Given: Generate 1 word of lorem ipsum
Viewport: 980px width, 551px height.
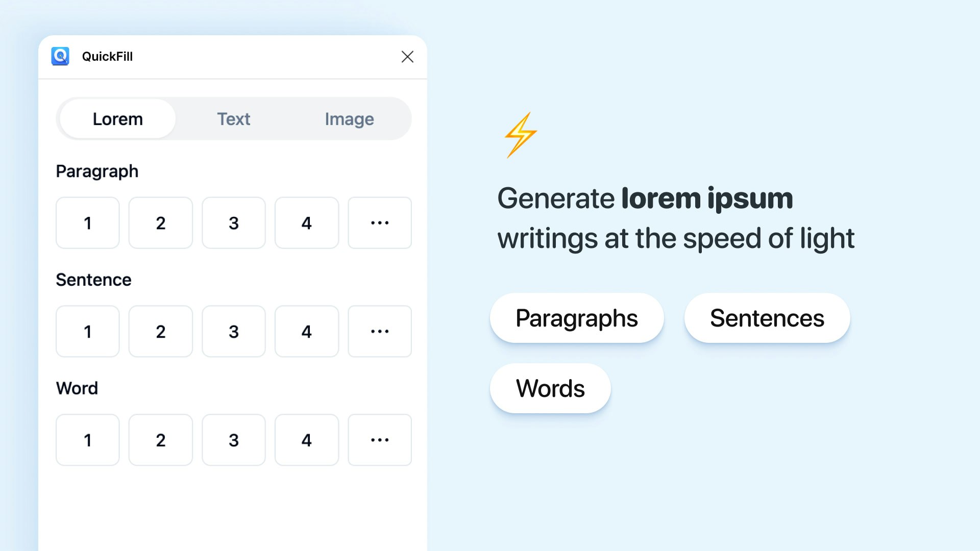Looking at the screenshot, I should tap(88, 440).
